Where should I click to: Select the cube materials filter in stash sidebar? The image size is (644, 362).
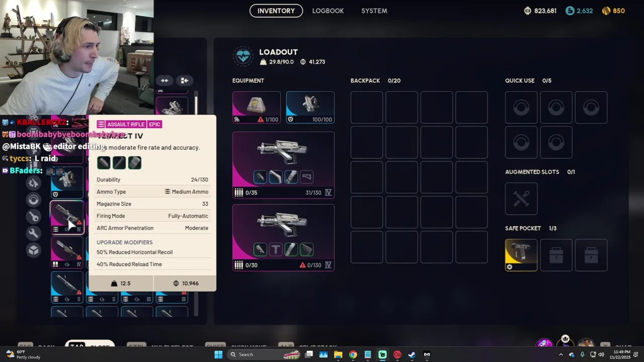34,250
